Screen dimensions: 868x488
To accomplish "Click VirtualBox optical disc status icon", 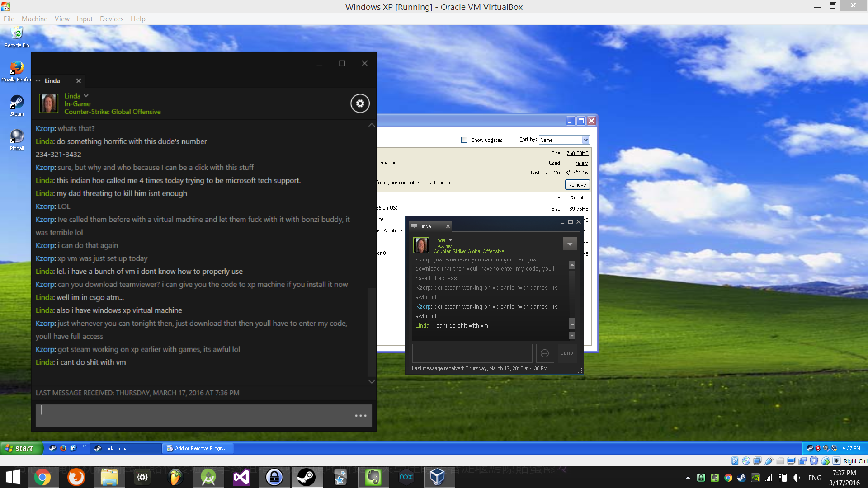I will point(746,461).
